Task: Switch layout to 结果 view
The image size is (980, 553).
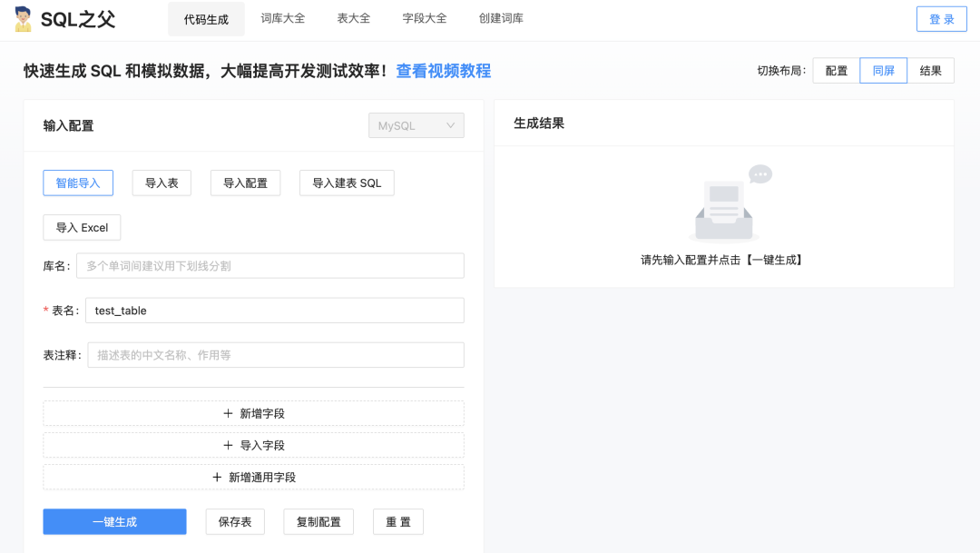Action: 930,71
